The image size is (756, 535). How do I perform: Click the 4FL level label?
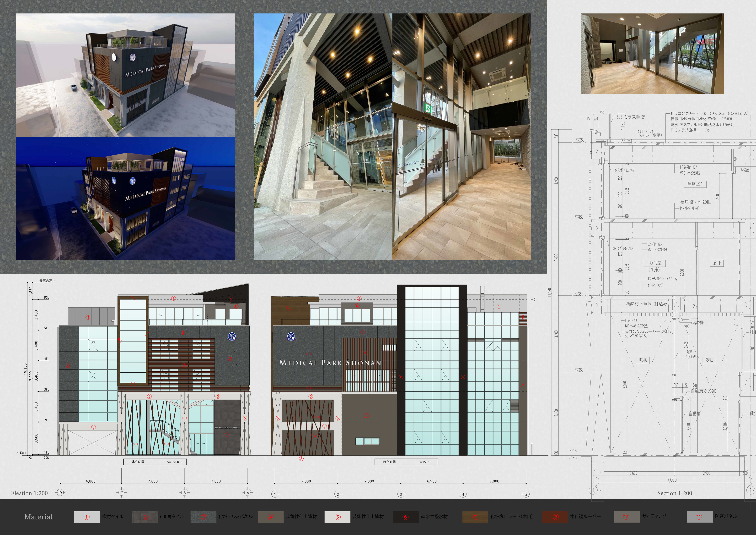coord(47,359)
